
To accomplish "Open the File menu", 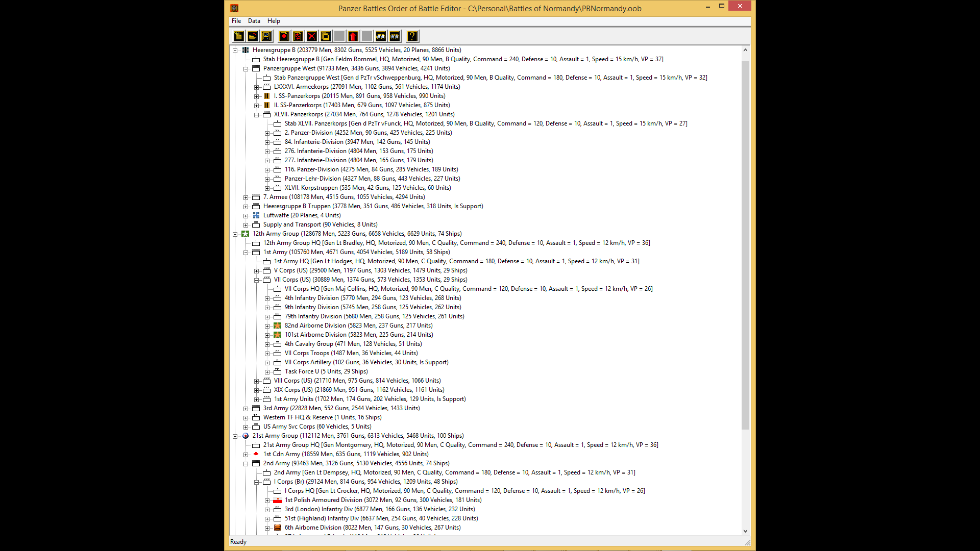I will point(236,21).
